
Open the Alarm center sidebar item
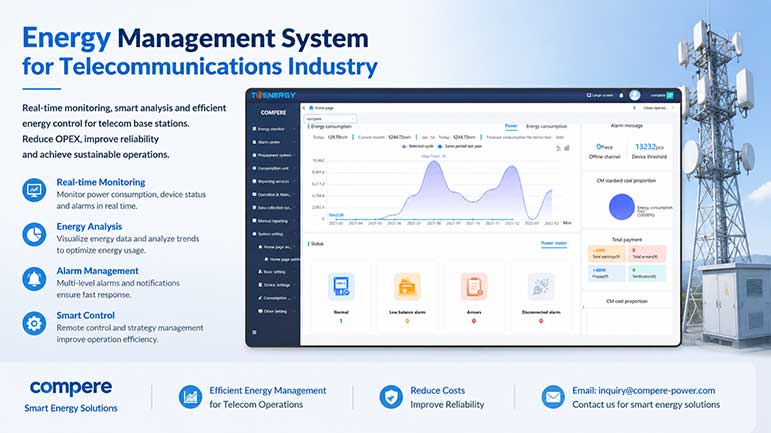point(273,142)
